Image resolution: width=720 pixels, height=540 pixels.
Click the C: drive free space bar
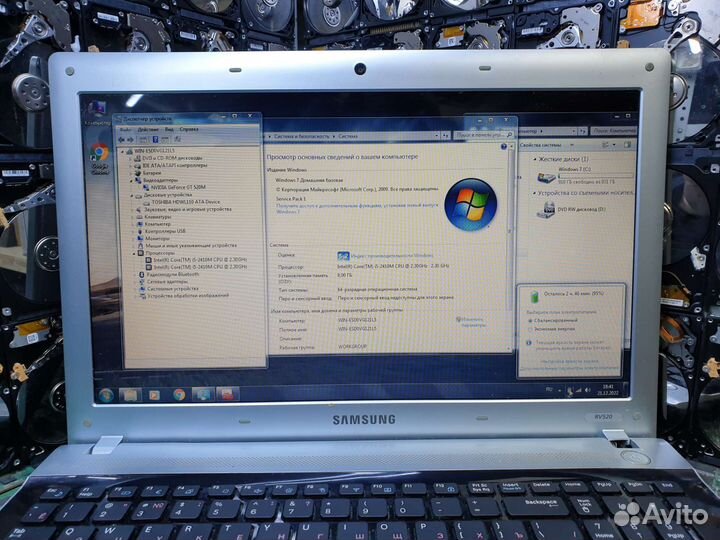tap(595, 175)
